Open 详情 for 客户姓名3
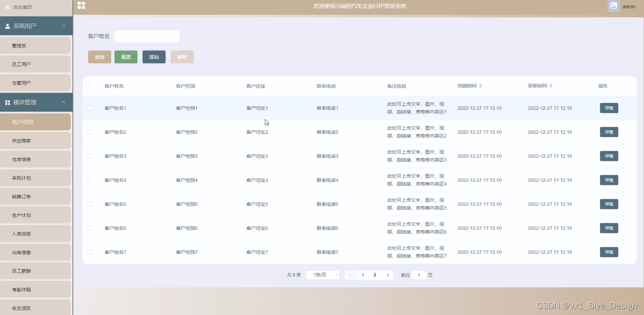Screen dimensions: 644x315 609,156
